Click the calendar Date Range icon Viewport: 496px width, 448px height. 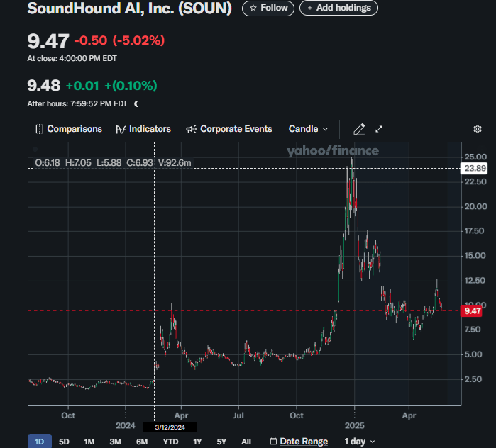273,442
